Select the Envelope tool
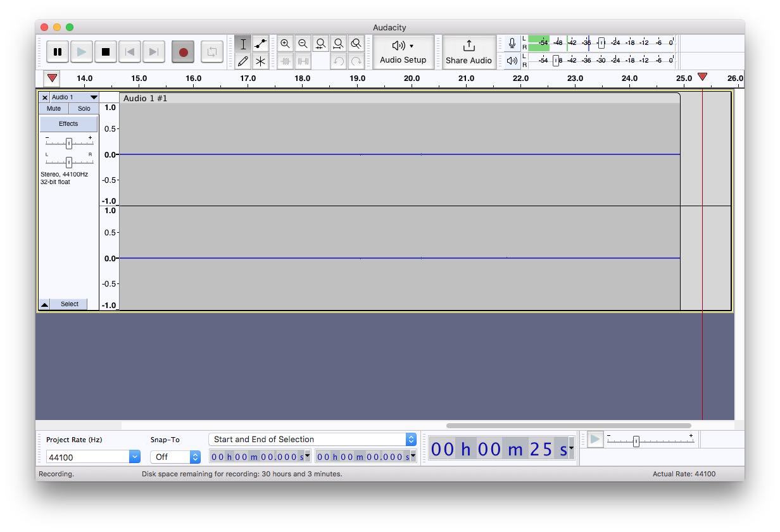 260,44
